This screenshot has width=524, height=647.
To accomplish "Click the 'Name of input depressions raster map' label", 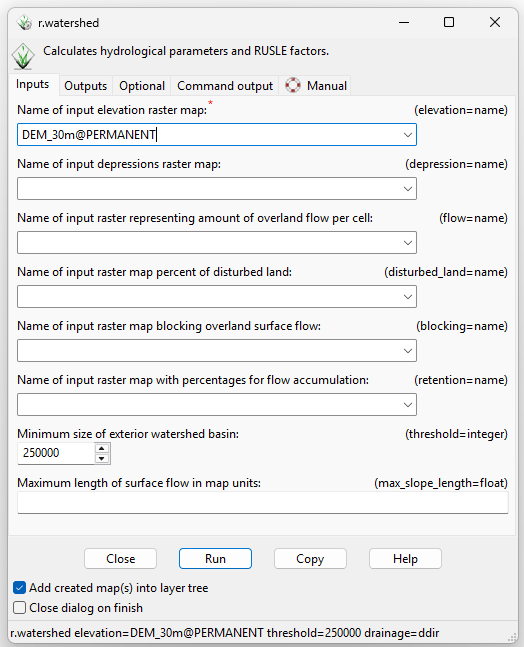I will [x=119, y=164].
